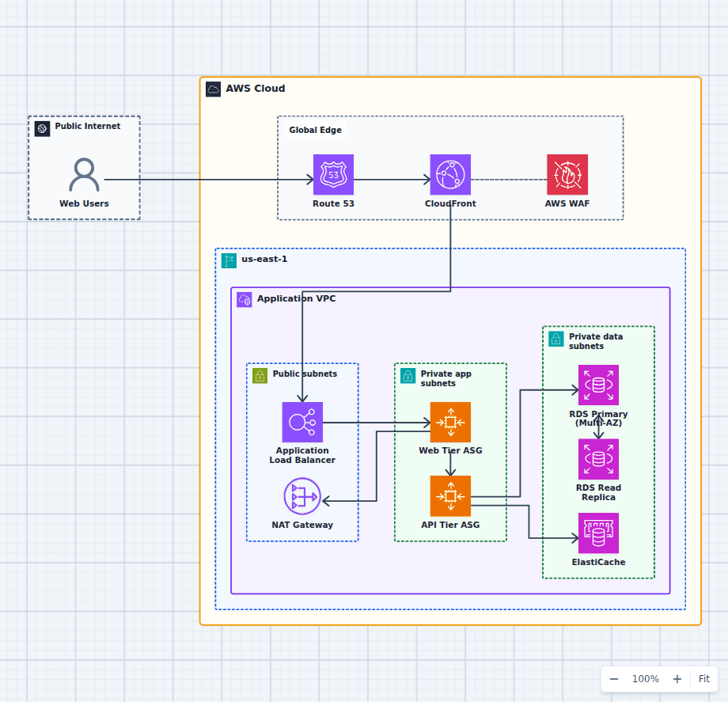This screenshot has height=702, width=728.
Task: Select the CloudFront globe icon
Action: (450, 175)
